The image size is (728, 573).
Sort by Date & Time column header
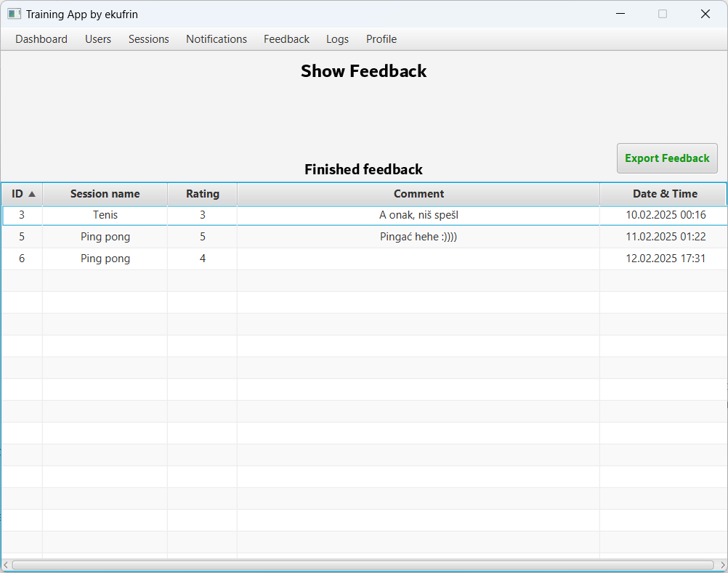coord(663,194)
